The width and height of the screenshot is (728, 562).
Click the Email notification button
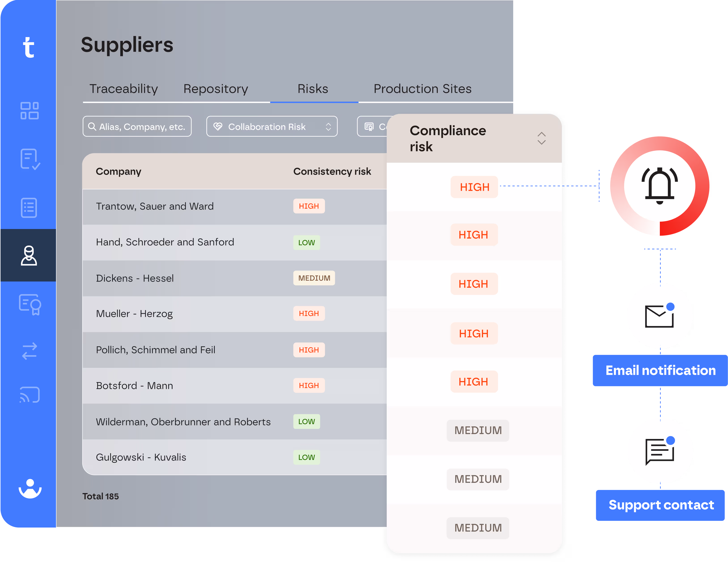point(660,370)
